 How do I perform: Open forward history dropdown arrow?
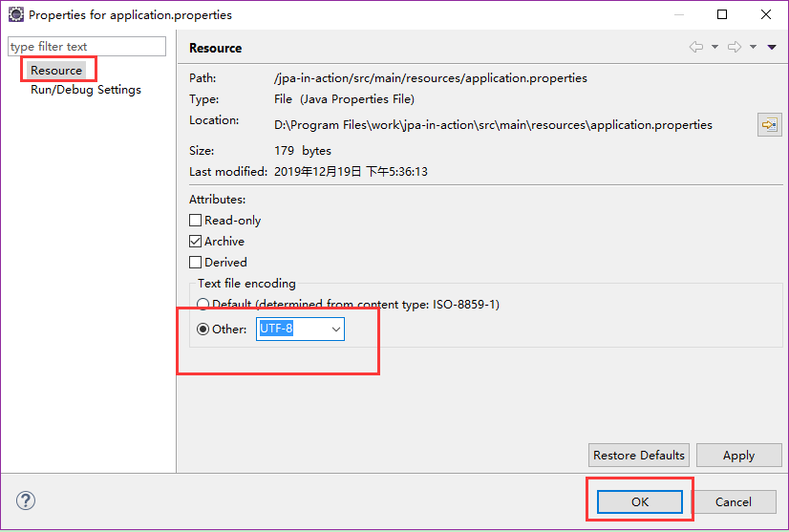click(x=753, y=47)
